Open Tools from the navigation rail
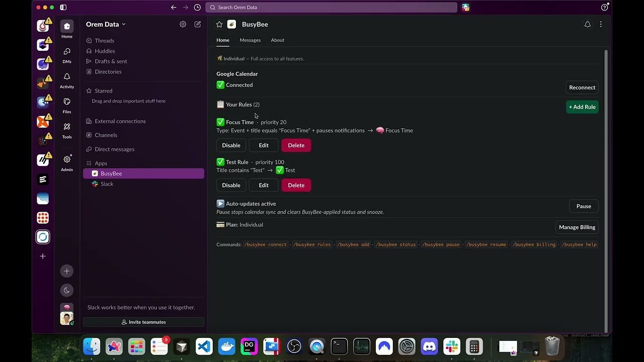This screenshot has height=362, width=644. pyautogui.click(x=67, y=130)
